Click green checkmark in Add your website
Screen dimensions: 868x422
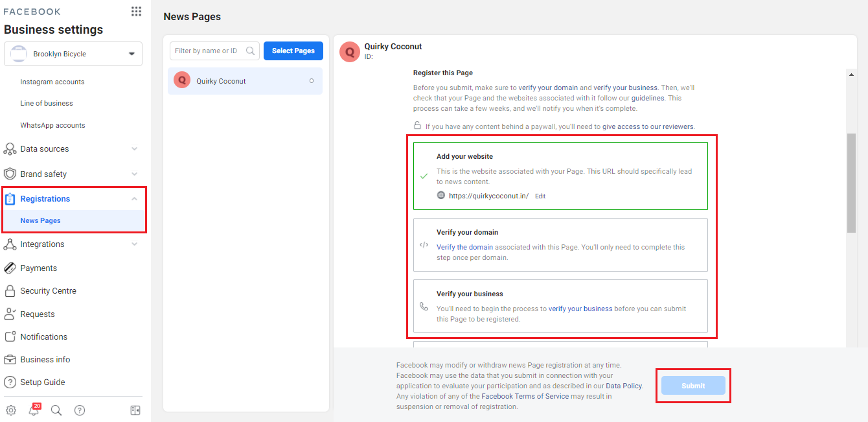pyautogui.click(x=424, y=176)
